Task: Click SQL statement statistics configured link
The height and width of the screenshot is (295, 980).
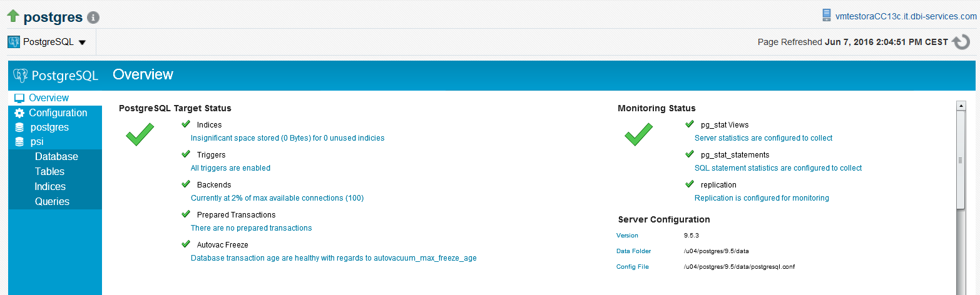Action: (x=778, y=168)
